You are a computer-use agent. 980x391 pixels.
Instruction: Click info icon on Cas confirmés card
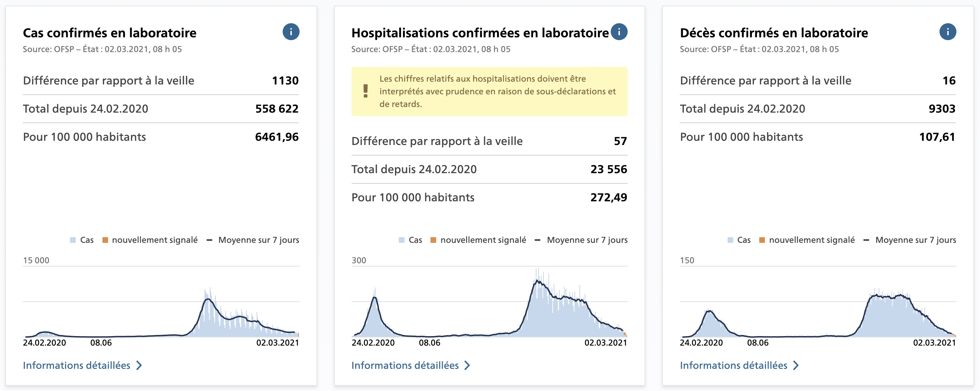[x=291, y=32]
